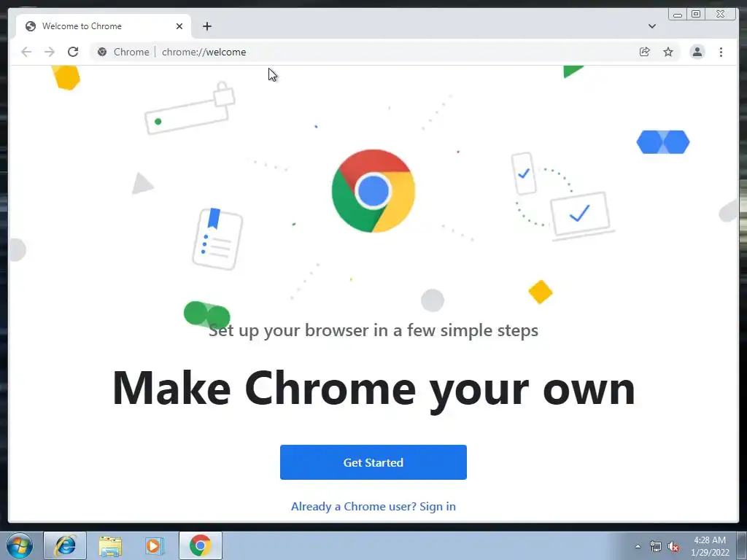Open the Chrome three-dot menu
Viewport: 747px width, 560px height.
click(x=721, y=52)
